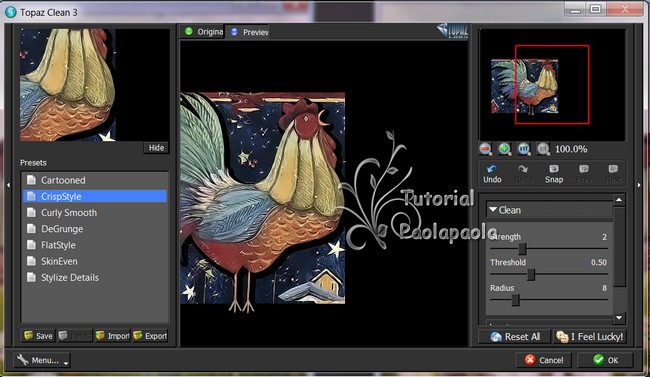Click the greyed Redo arrow
The width and height of the screenshot is (650, 377).
click(x=523, y=174)
